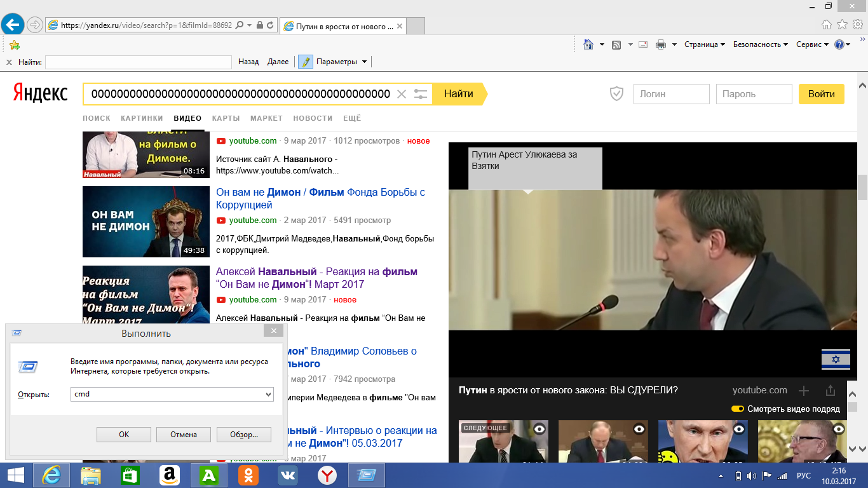Open Windows Store on taskbar

tap(130, 475)
